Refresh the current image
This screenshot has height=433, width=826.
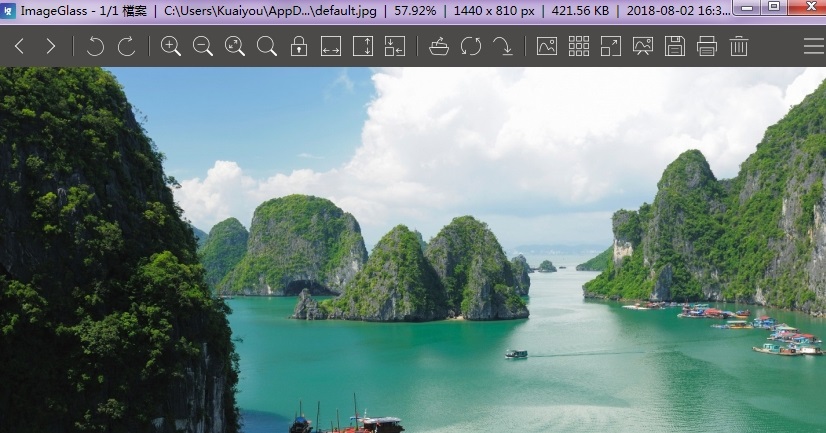471,46
